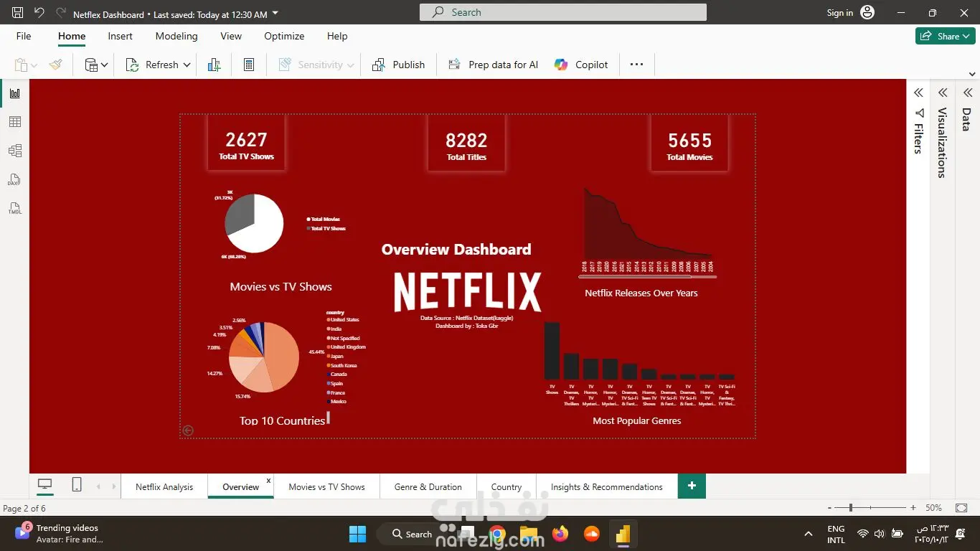Add a new visual using the toolbar icon
This screenshot has height=551, width=980.
tap(214, 65)
